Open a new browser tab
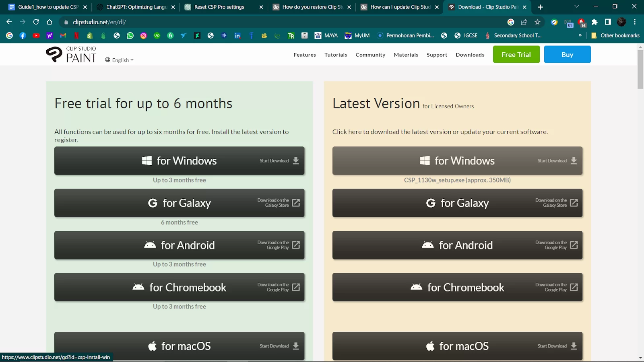This screenshot has width=644, height=362. pyautogui.click(x=540, y=7)
